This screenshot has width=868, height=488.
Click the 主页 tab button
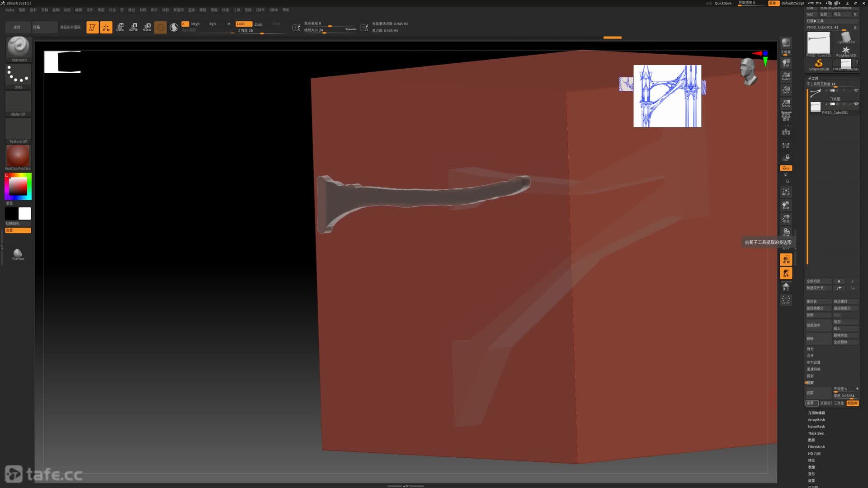tap(18, 27)
